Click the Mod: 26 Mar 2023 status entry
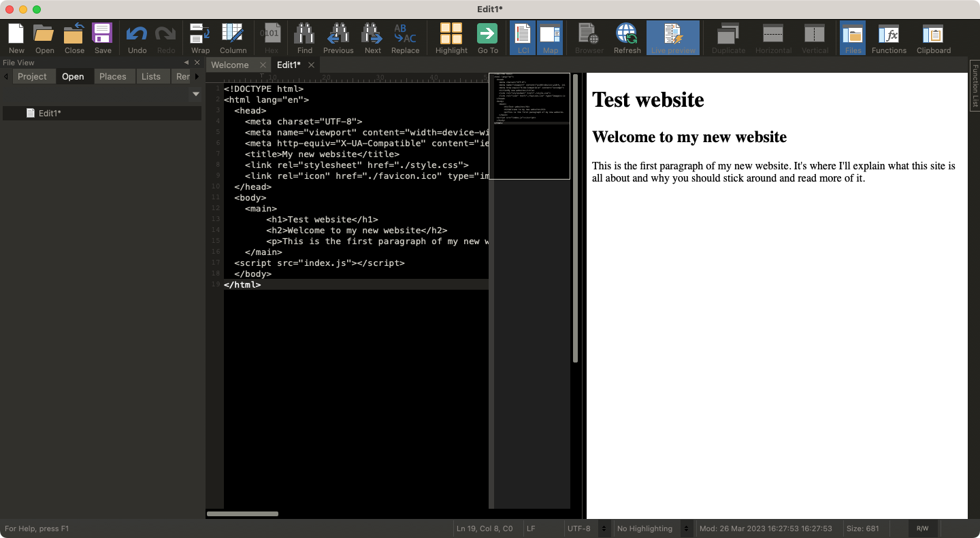The width and height of the screenshot is (980, 538). pyautogui.click(x=766, y=528)
